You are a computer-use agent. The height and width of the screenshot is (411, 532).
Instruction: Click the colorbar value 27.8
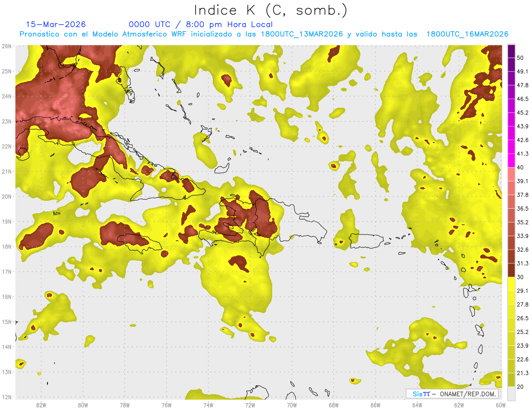523,305
